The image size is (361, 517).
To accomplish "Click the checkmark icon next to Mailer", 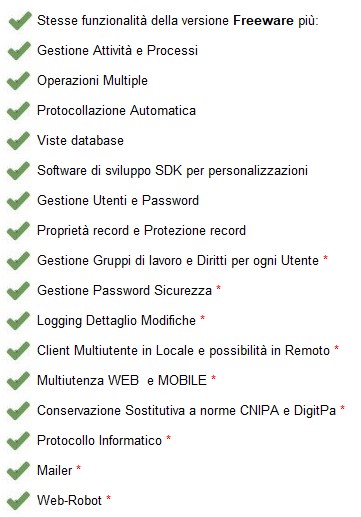I will point(19,471).
